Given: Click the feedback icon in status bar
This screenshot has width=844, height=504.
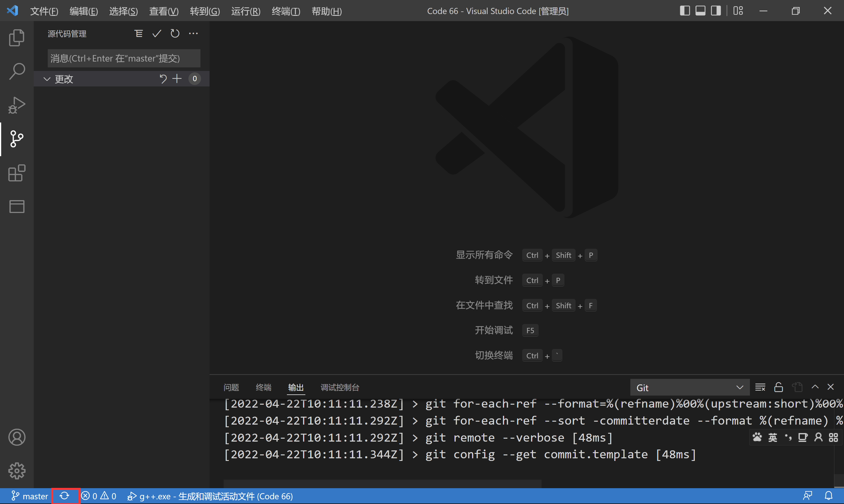Looking at the screenshot, I should [x=808, y=496].
